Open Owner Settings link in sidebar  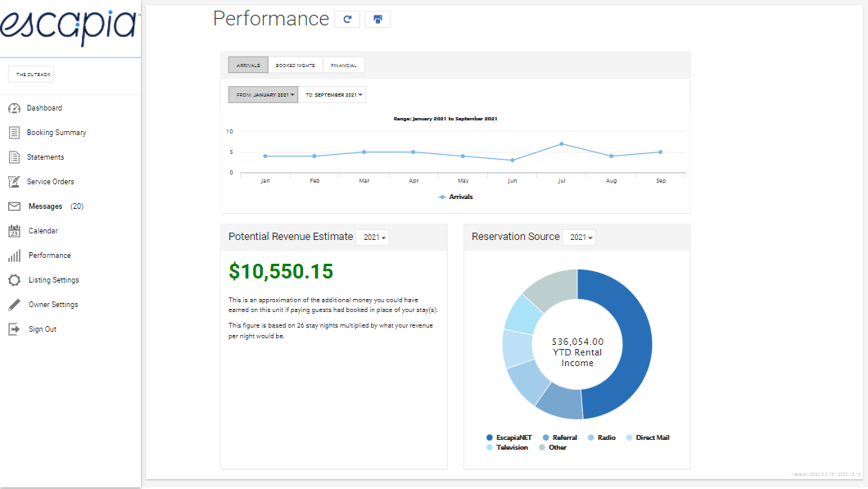pos(53,305)
